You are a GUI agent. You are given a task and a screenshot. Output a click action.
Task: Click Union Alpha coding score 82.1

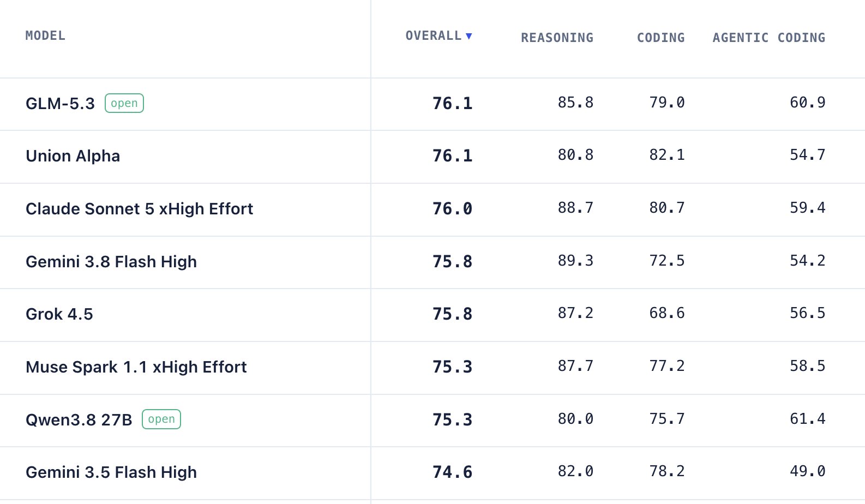tap(666, 155)
